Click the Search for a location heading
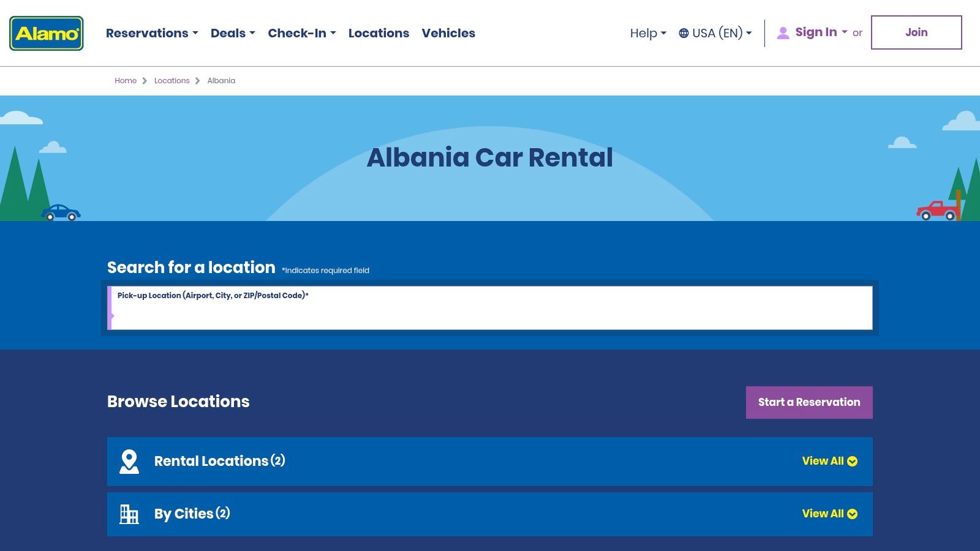The height and width of the screenshot is (551, 980). pyautogui.click(x=191, y=268)
